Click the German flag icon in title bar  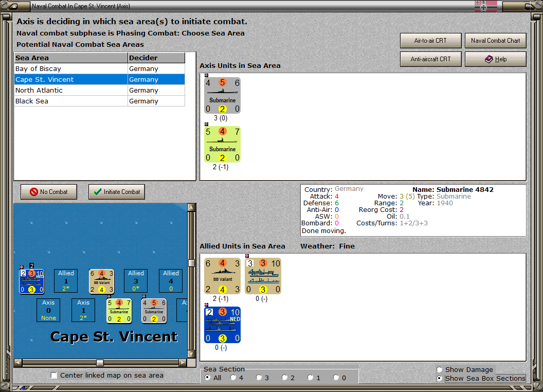tap(486, 6)
